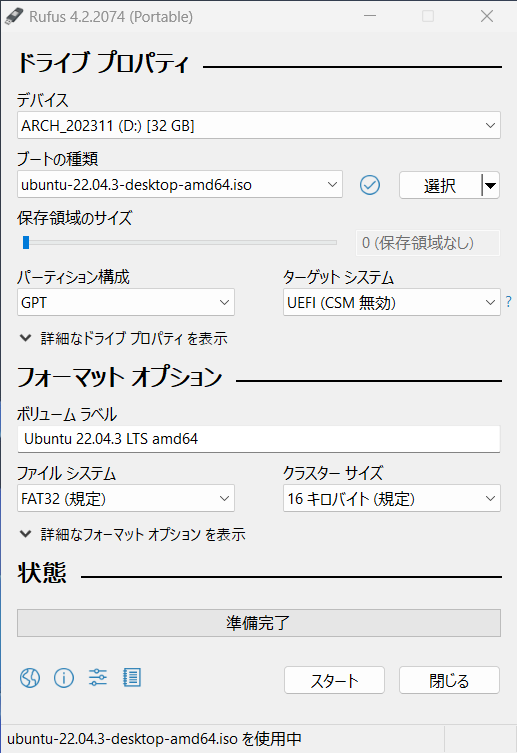This screenshot has width=517, height=753.
Task: Open the デバイス dropdown showing ARCH_202311
Action: [259, 126]
